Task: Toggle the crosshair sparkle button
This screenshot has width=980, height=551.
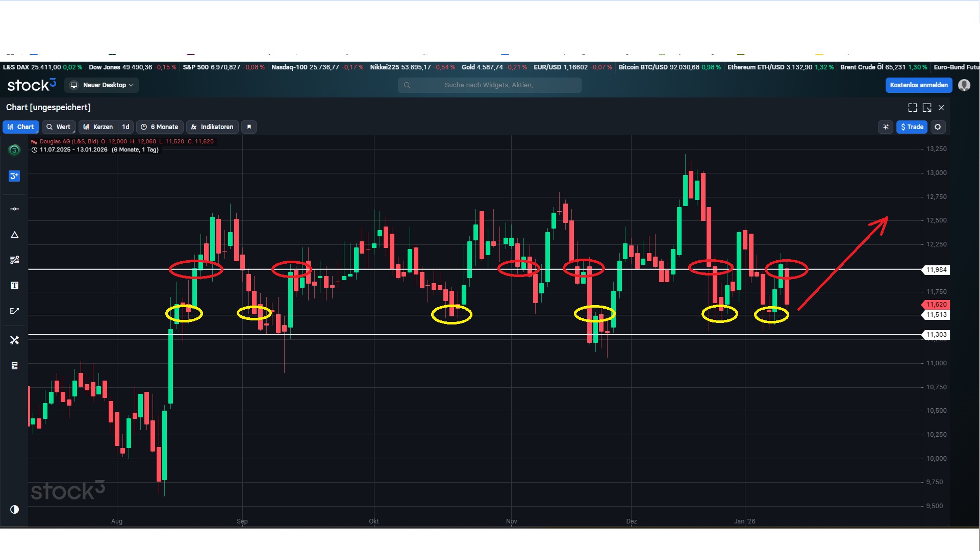Action: click(x=886, y=127)
